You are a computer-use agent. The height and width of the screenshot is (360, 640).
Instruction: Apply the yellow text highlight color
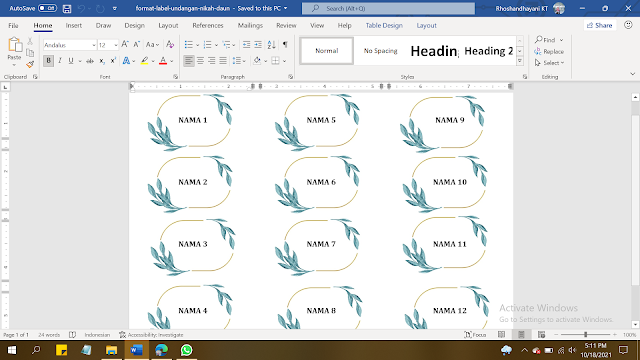click(x=144, y=61)
